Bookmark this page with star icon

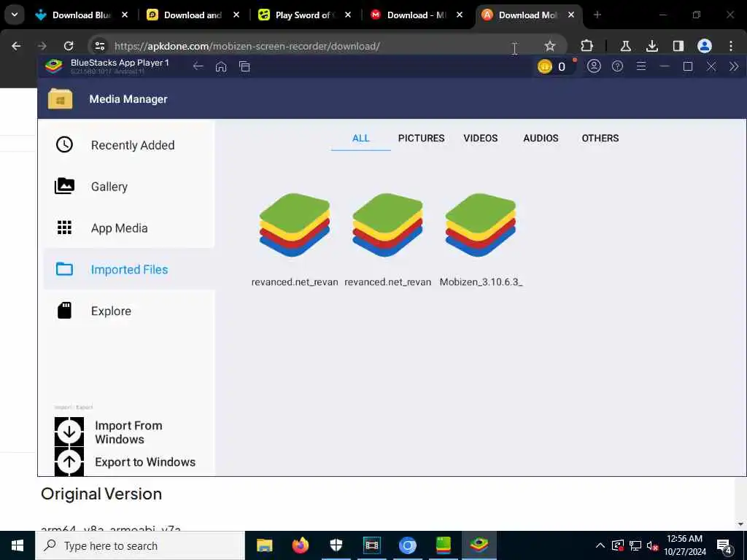pyautogui.click(x=550, y=46)
